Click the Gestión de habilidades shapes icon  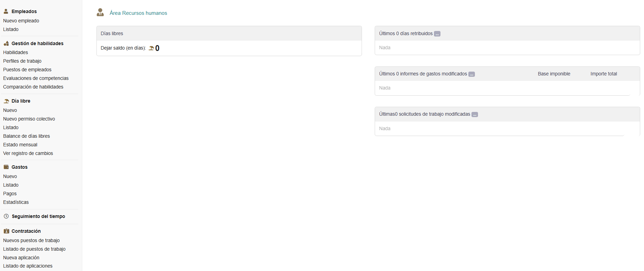(x=6, y=43)
